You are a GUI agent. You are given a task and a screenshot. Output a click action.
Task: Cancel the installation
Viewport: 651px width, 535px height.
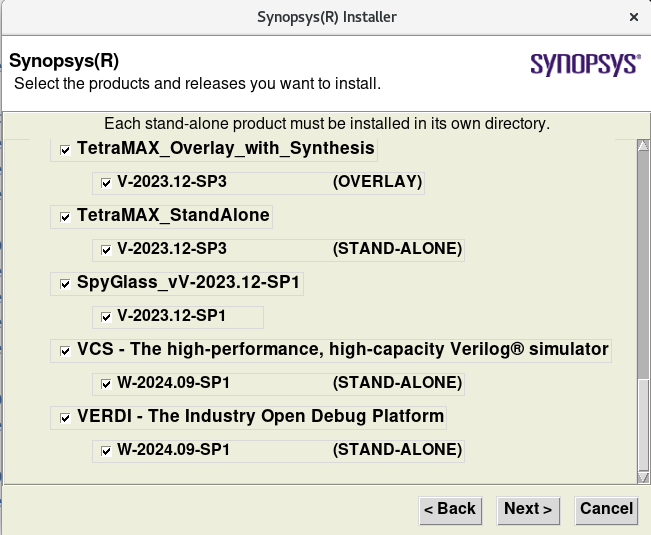[606, 509]
